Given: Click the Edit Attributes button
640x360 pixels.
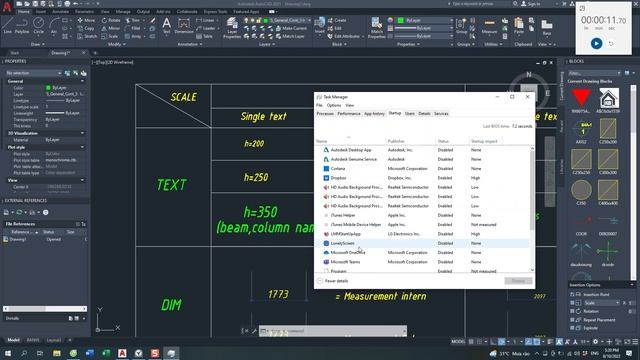Looking at the screenshot, I should [x=344, y=36].
